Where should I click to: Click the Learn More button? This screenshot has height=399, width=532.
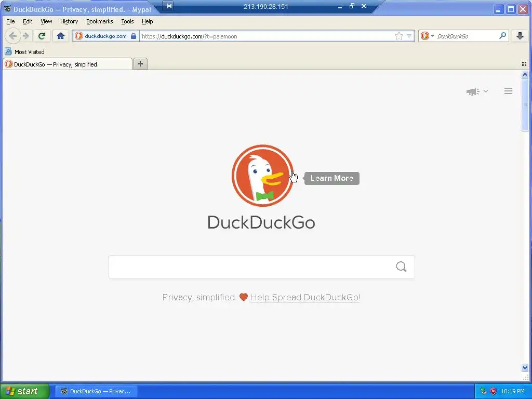(x=332, y=178)
